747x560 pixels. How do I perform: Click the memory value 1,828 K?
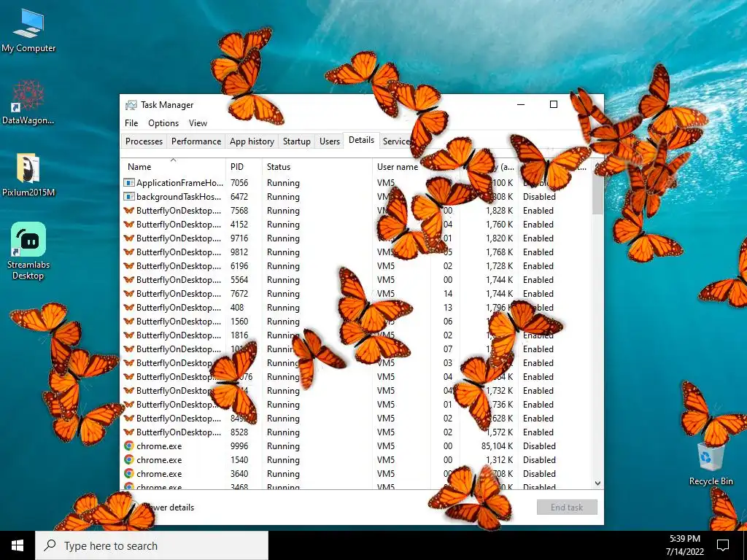[499, 210]
